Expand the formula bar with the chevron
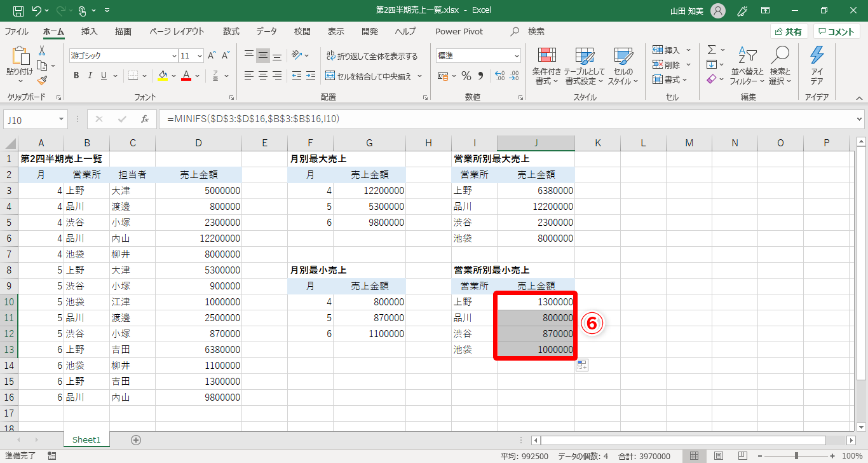This screenshot has width=868, height=463. coord(860,119)
